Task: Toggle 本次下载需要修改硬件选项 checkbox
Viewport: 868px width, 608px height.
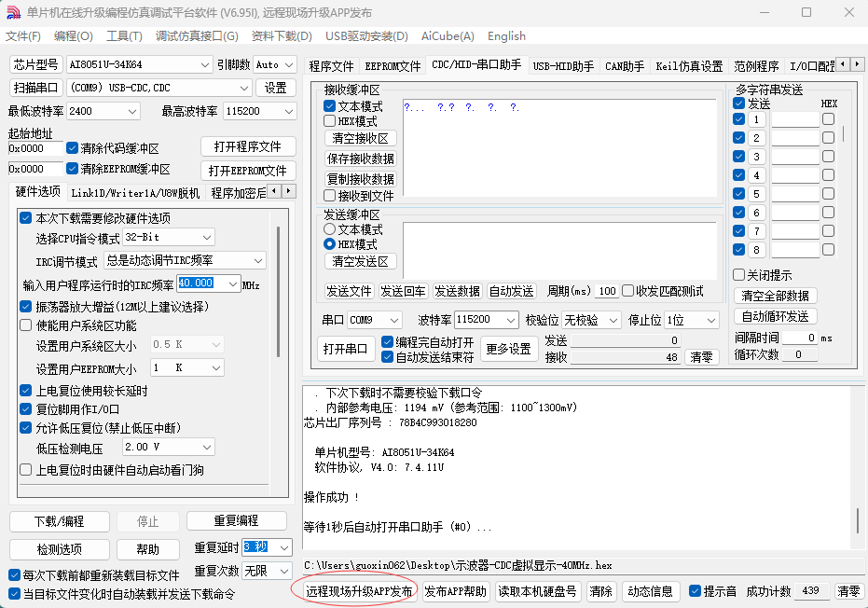Action: pos(25,217)
